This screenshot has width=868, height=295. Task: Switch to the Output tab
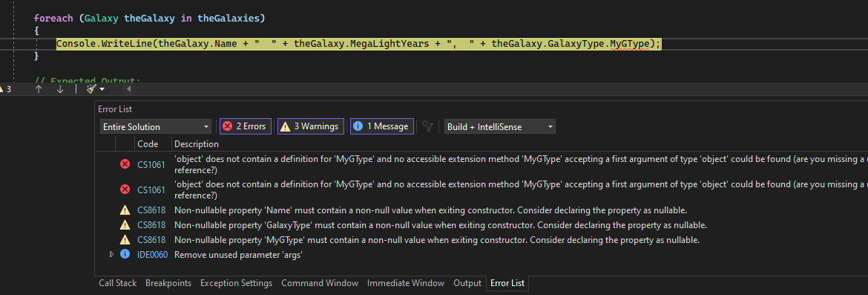pyautogui.click(x=467, y=283)
